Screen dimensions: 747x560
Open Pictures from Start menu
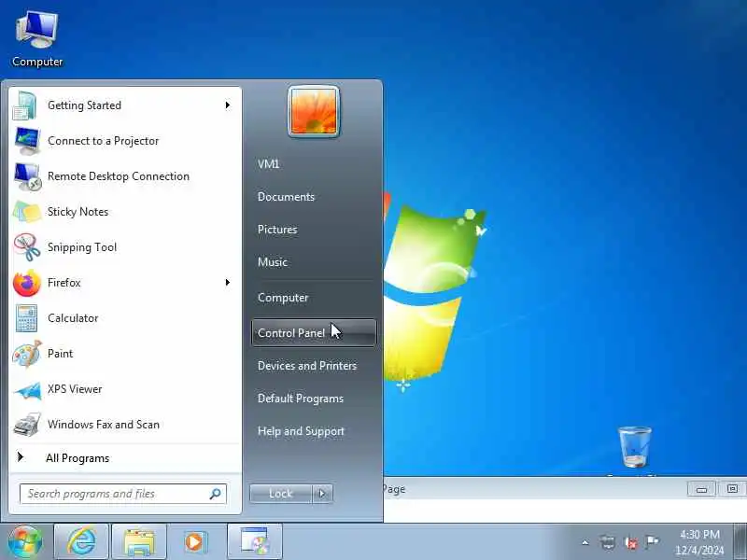[x=277, y=230]
